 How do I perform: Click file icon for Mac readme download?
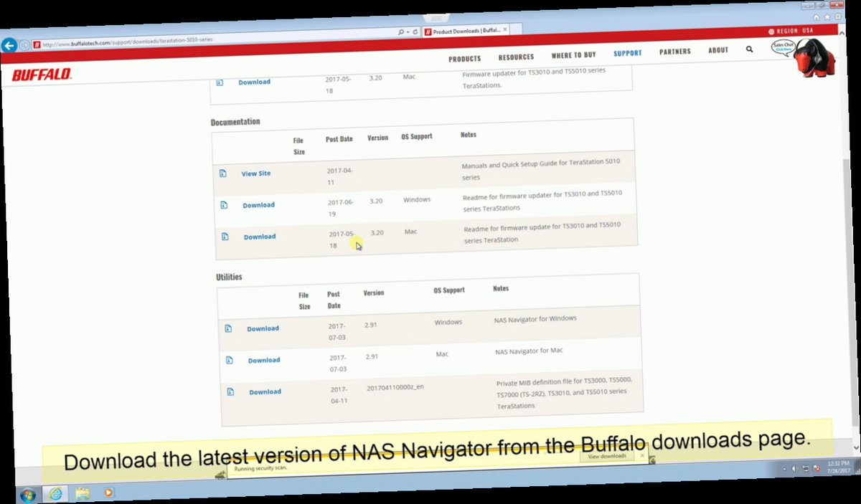coord(225,237)
